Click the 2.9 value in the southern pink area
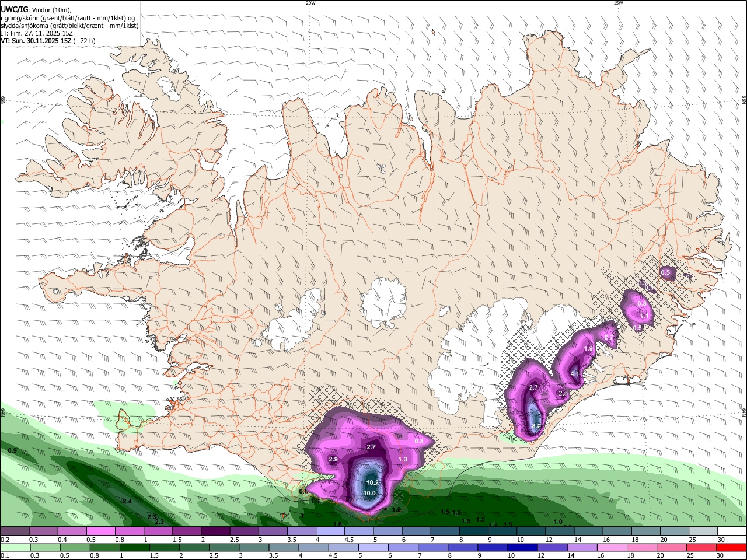Image resolution: width=747 pixels, height=560 pixels. [x=333, y=460]
